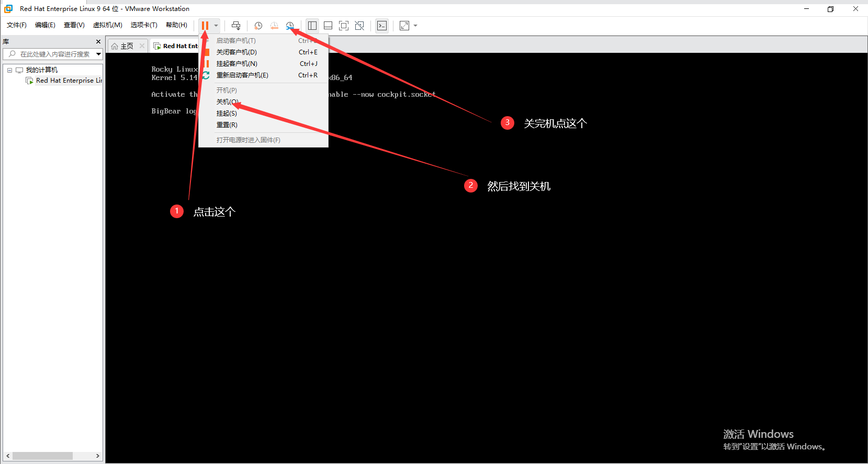Select 关闭客户机(D) from power menu
Image resolution: width=868 pixels, height=464 pixels.
(264, 52)
